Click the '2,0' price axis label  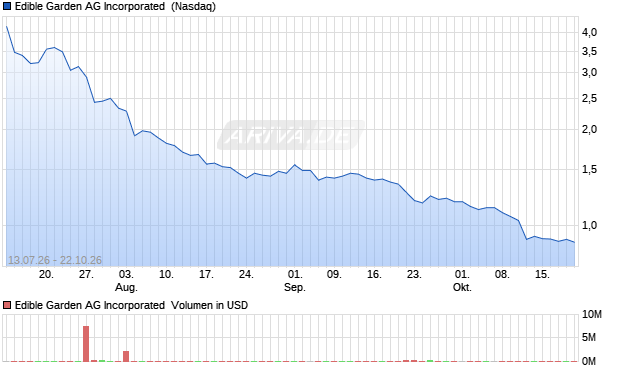click(590, 129)
